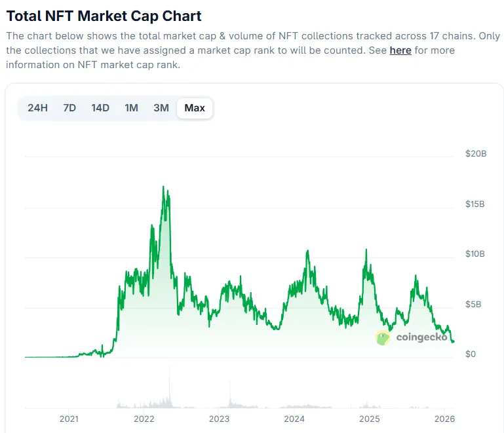Select the Max time range tab
The height and width of the screenshot is (433, 504).
click(195, 108)
